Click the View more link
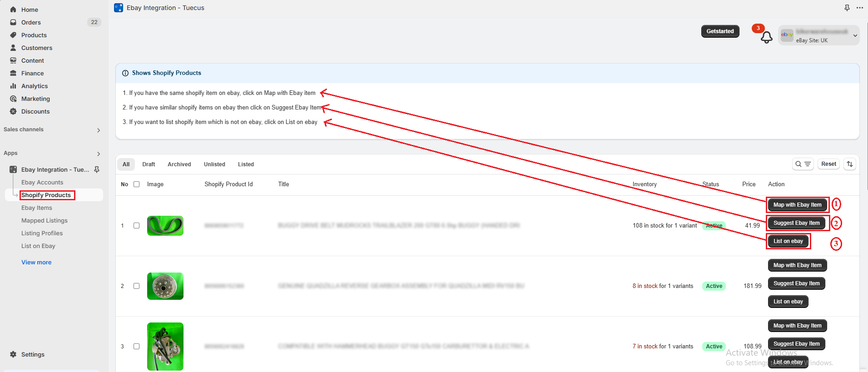This screenshot has width=868, height=372. (36, 262)
